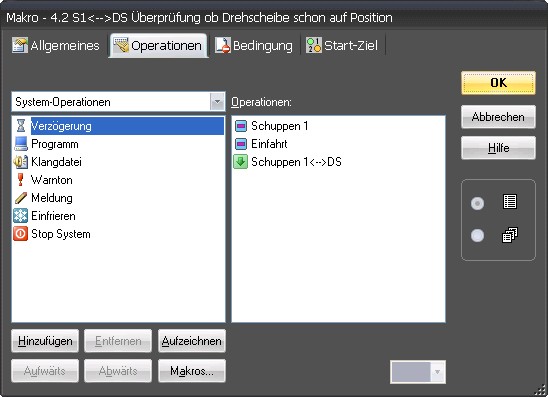Screen dimensions: 548x397
Task: Switch to the Operationen tab
Action: coord(158,45)
